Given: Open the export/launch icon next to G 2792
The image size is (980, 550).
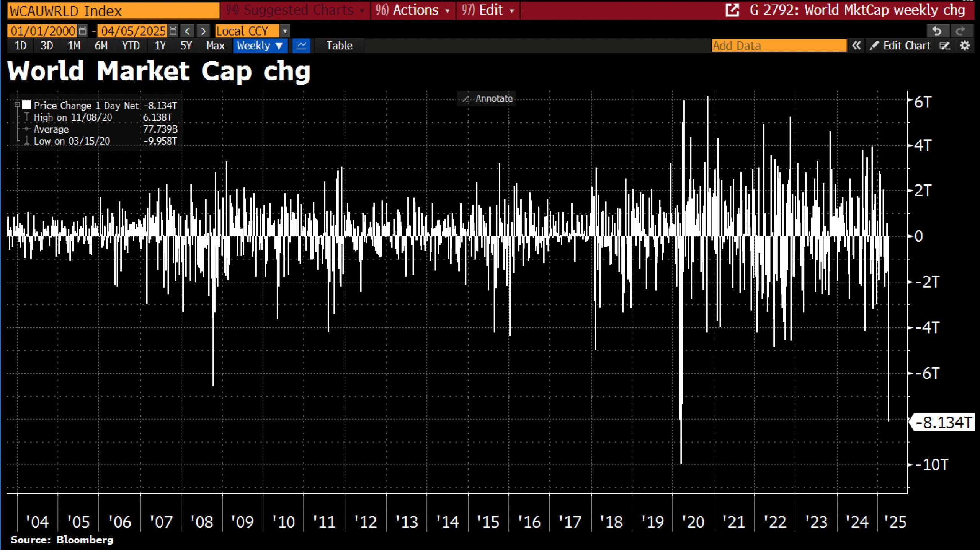Looking at the screenshot, I should (732, 10).
